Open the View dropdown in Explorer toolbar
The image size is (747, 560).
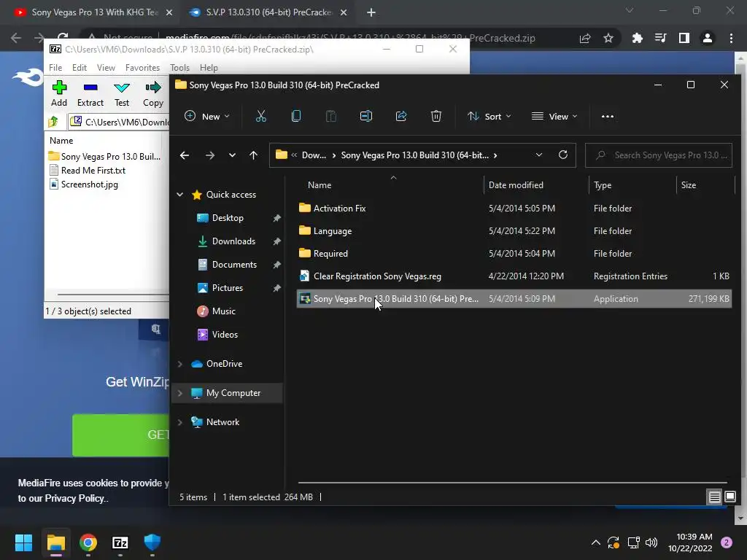(x=554, y=116)
